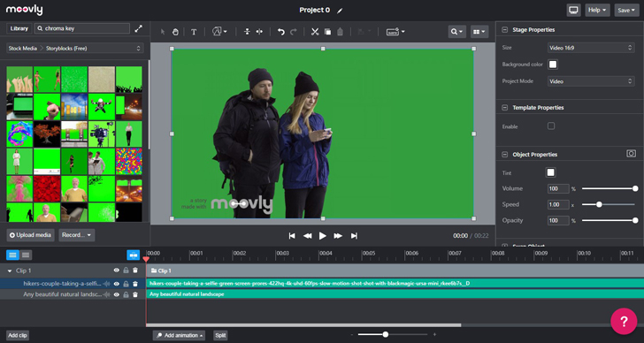
Task: Open the Size Video 16:9 dropdown
Action: (x=591, y=48)
